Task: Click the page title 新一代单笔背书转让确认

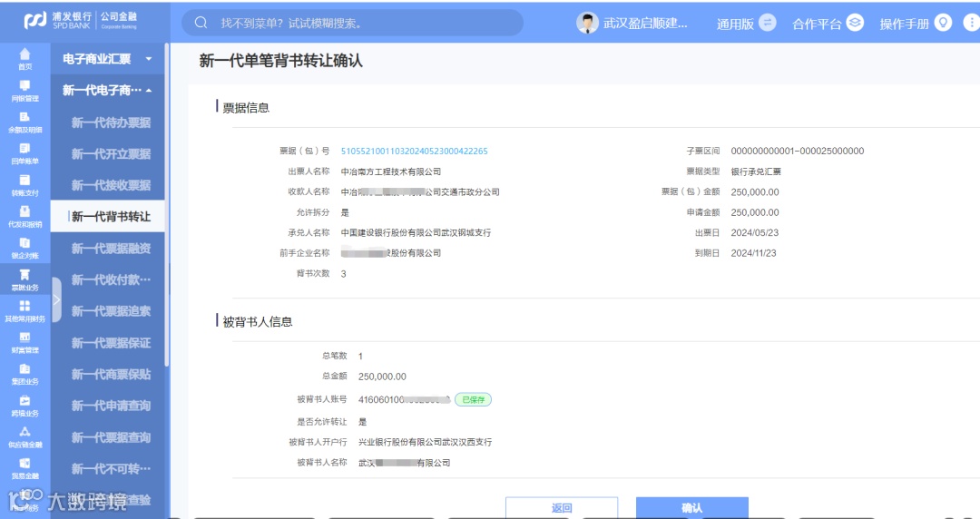Action: (280, 61)
